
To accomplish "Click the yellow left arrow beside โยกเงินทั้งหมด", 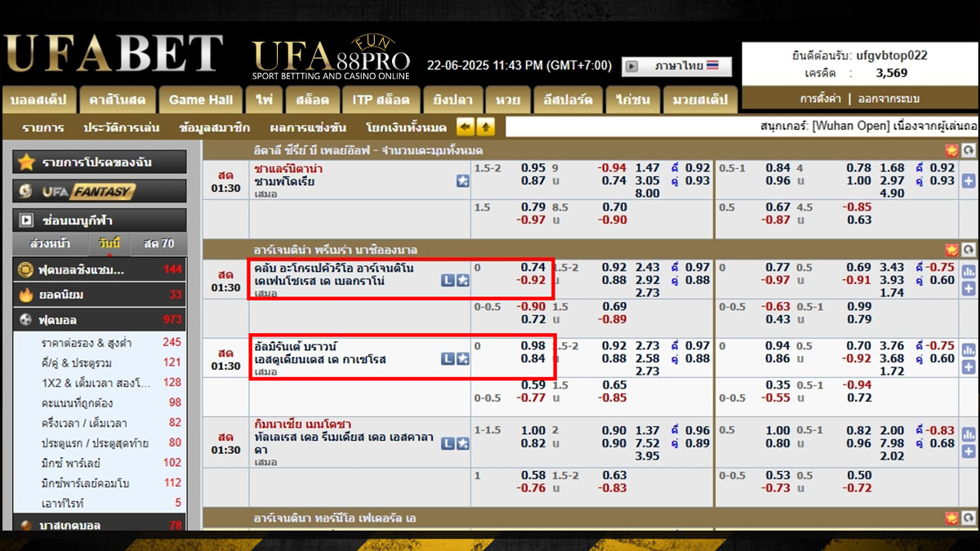I will click(x=465, y=127).
